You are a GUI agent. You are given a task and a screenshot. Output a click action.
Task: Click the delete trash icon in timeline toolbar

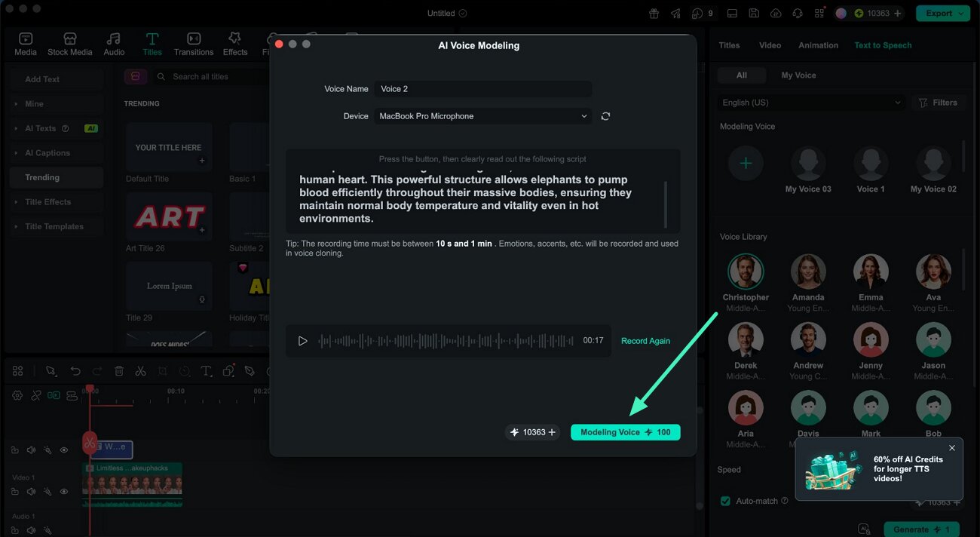119,371
